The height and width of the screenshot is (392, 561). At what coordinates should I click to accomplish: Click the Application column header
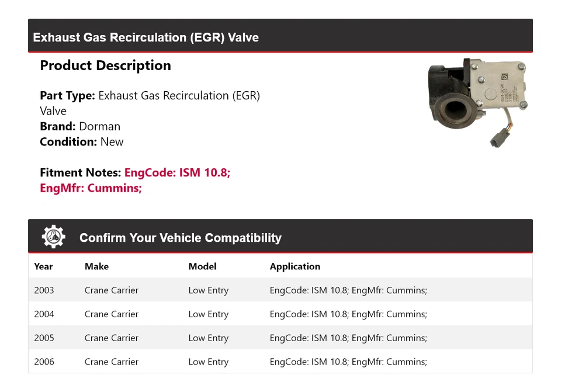[295, 266]
